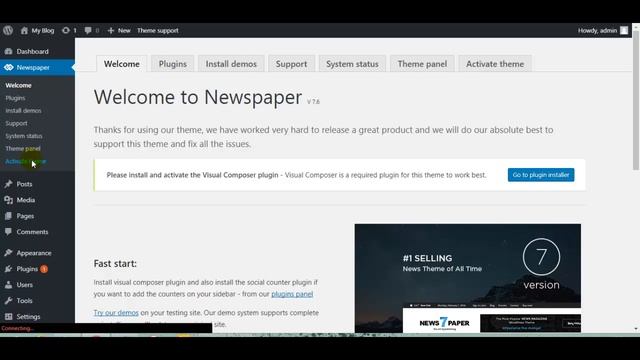Screen dimensions: 640x360
Task: Open the comments bubble in admin bar
Action: point(88,30)
